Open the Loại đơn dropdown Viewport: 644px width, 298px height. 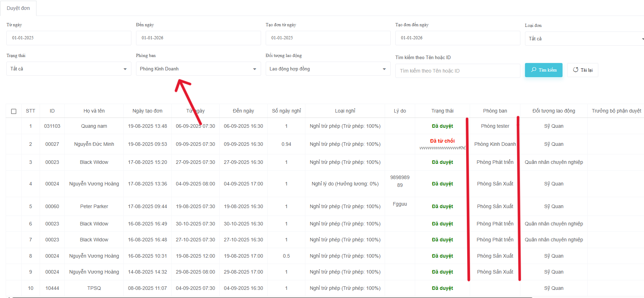(584, 39)
